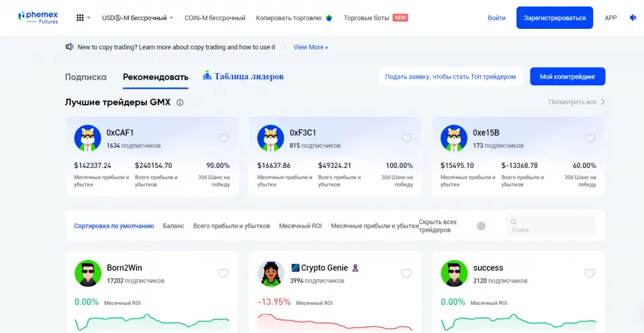
Task: Click the success trader name
Action: [488, 268]
